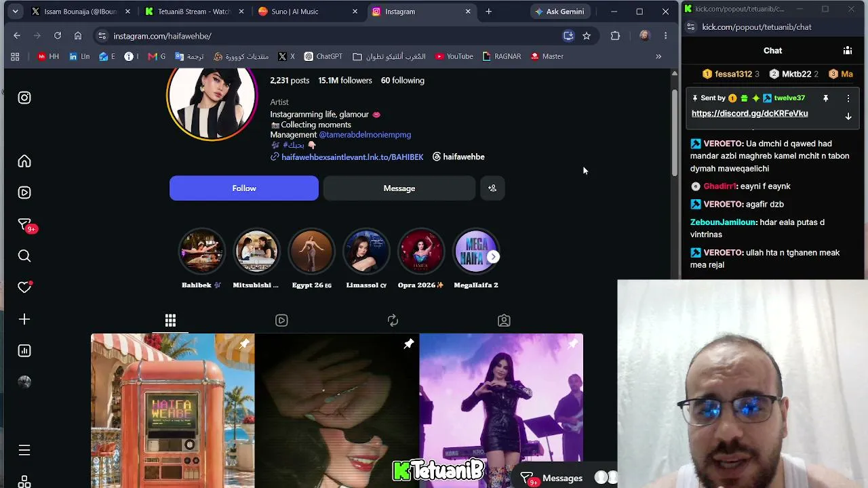Open the discord.gg link in Kick chat
This screenshot has height=488, width=868.
coord(750,113)
